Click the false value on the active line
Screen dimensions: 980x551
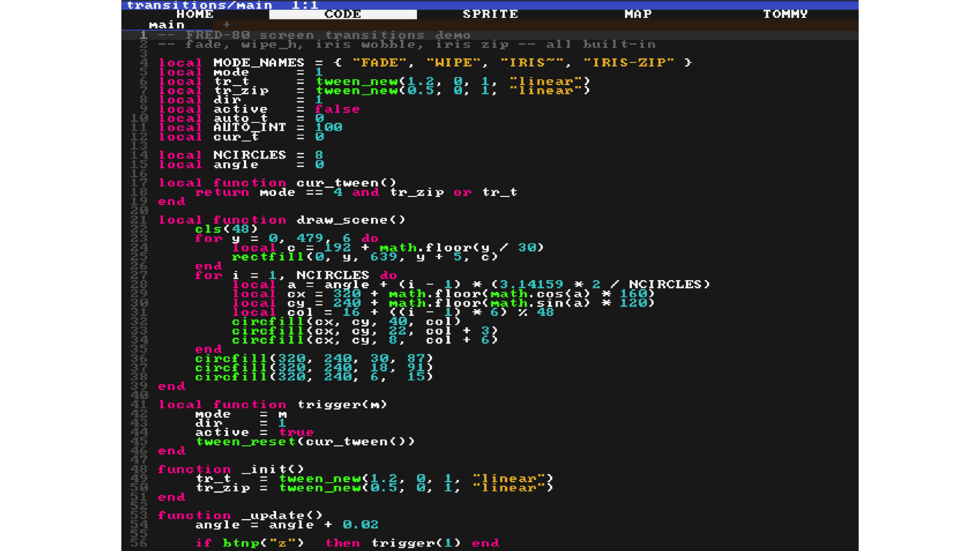coord(337,109)
